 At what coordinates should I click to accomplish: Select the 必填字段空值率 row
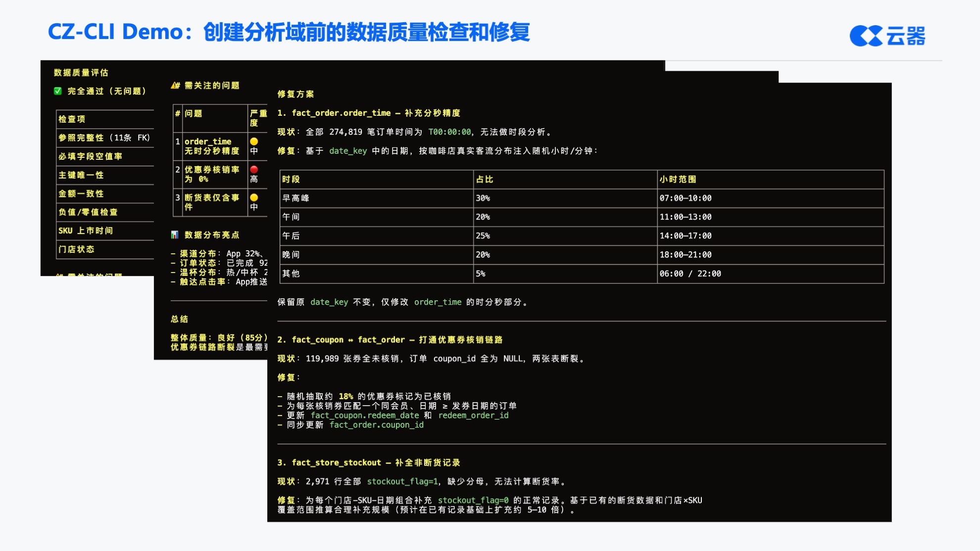click(105, 157)
